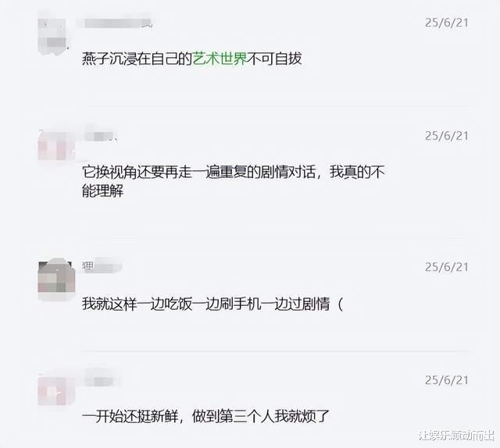Image resolution: width=500 pixels, height=448 pixels.
Task: Click the 让娱乐颖动而出 watermark
Action: 456,436
